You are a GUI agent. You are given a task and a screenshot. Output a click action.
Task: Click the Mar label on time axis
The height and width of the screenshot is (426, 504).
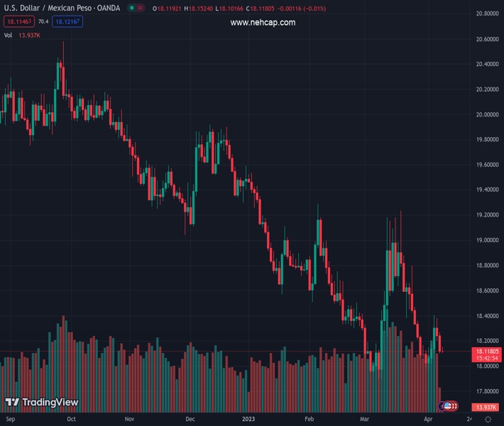364,419
